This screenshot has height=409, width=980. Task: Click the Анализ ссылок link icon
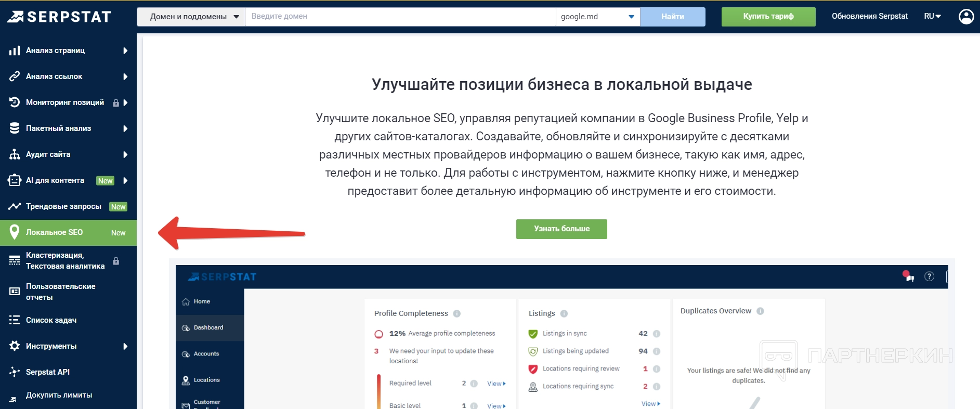pyautogui.click(x=15, y=76)
